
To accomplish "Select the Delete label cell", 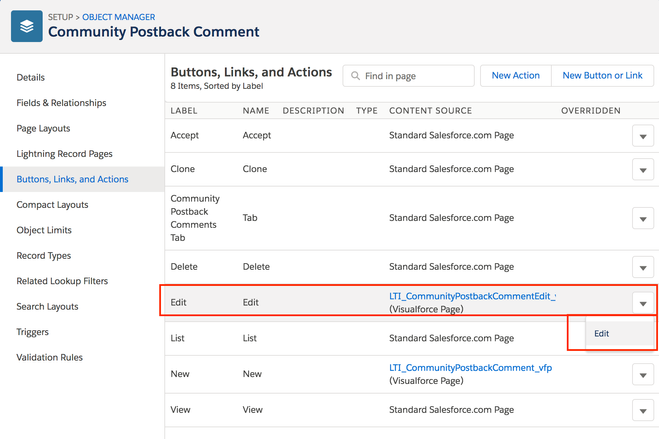I will point(184,267).
